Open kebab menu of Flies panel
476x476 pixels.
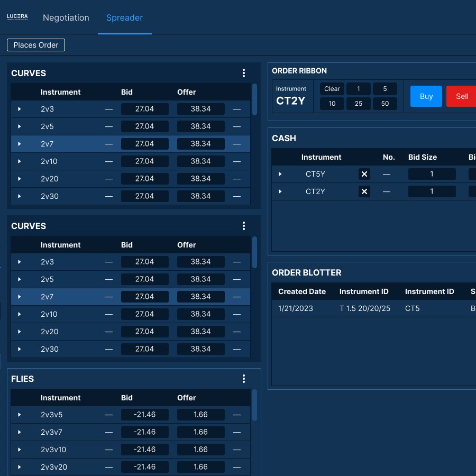[x=243, y=379]
